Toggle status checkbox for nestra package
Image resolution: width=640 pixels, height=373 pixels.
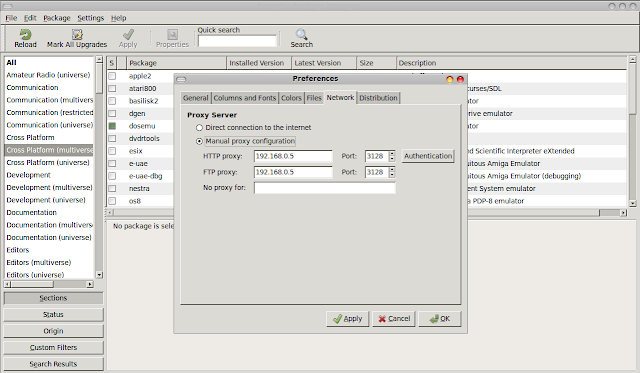112,189
